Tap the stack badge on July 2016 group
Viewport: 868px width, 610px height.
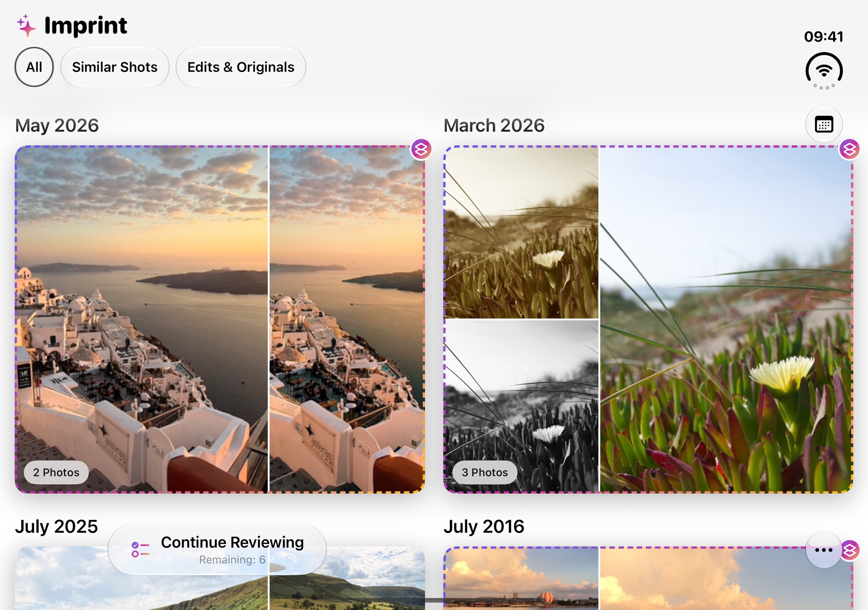point(850,550)
